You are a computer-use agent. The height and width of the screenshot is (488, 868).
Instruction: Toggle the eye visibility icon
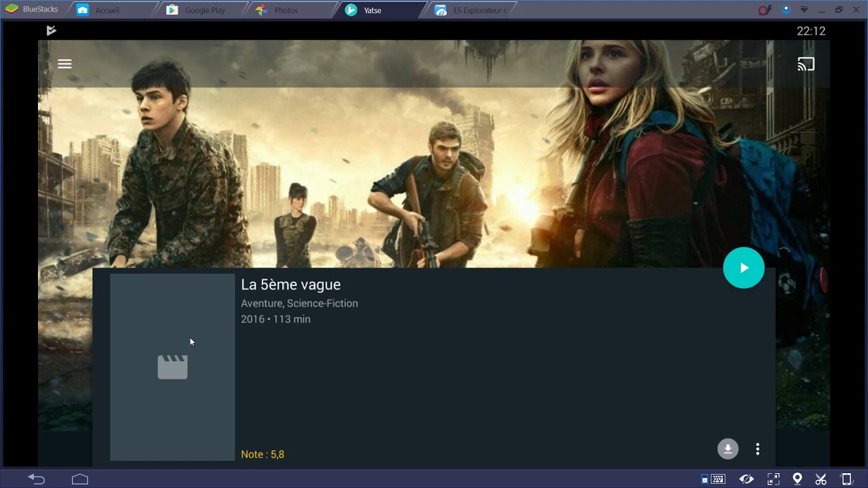coord(747,479)
